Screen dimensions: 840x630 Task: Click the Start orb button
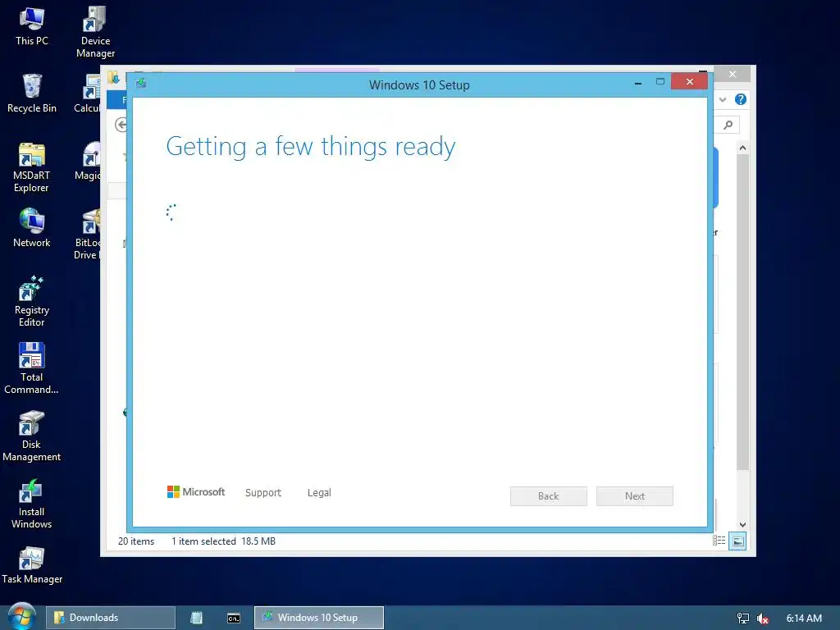21,617
